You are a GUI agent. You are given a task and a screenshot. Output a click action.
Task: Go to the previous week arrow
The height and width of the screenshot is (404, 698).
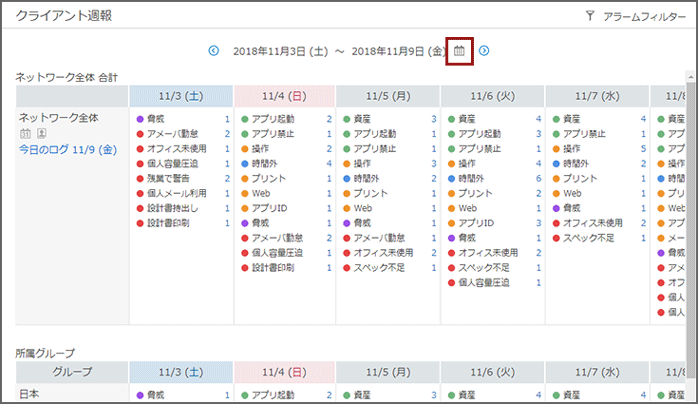(214, 51)
